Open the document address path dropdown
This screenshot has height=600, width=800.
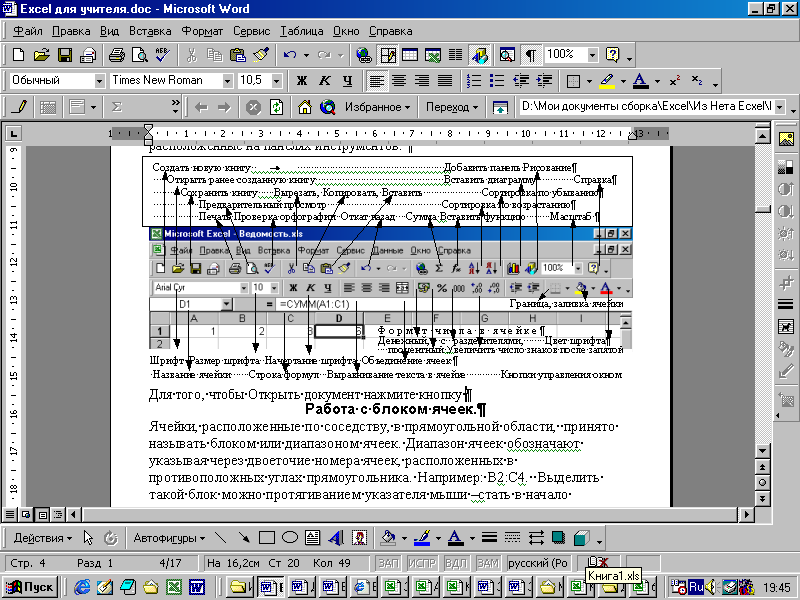pos(780,107)
